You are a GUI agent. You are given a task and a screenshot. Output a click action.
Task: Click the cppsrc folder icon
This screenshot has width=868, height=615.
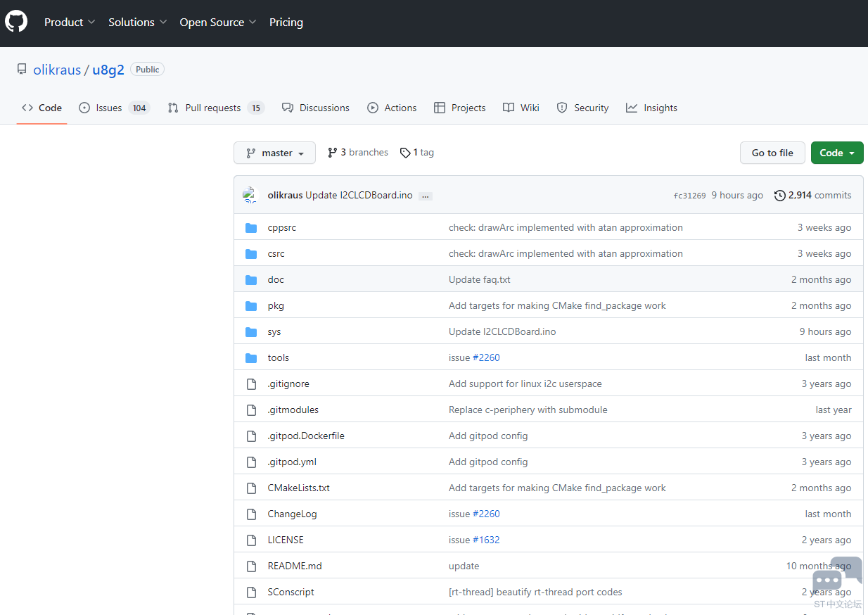(x=251, y=227)
